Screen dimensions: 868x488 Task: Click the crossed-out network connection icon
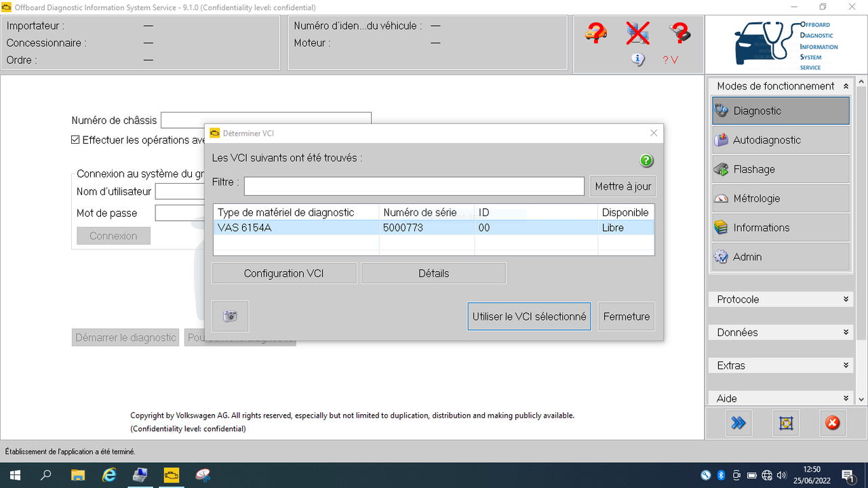637,33
